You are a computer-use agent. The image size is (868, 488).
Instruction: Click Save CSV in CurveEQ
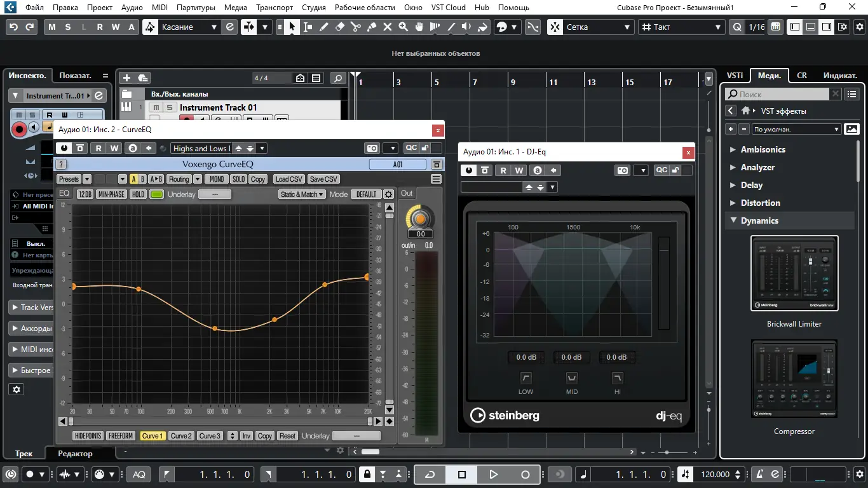coord(323,179)
